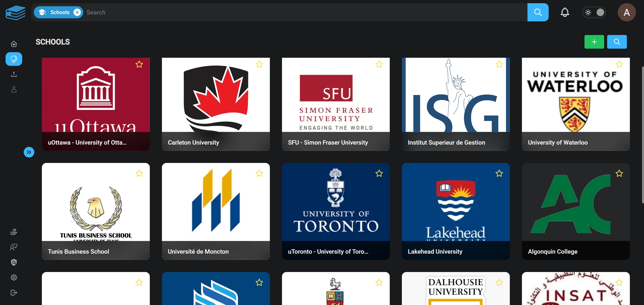Star the Algonquin College card
This screenshot has width=644, height=305.
tap(619, 173)
